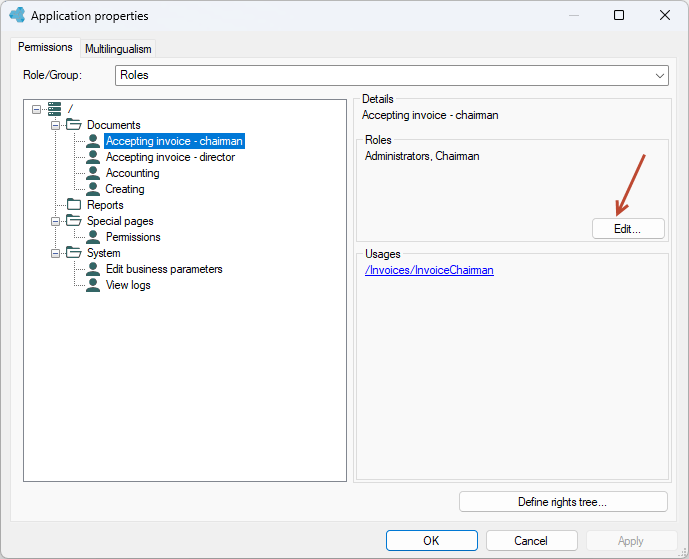Select the View logs tree item
This screenshot has height=559, width=689.
(128, 285)
